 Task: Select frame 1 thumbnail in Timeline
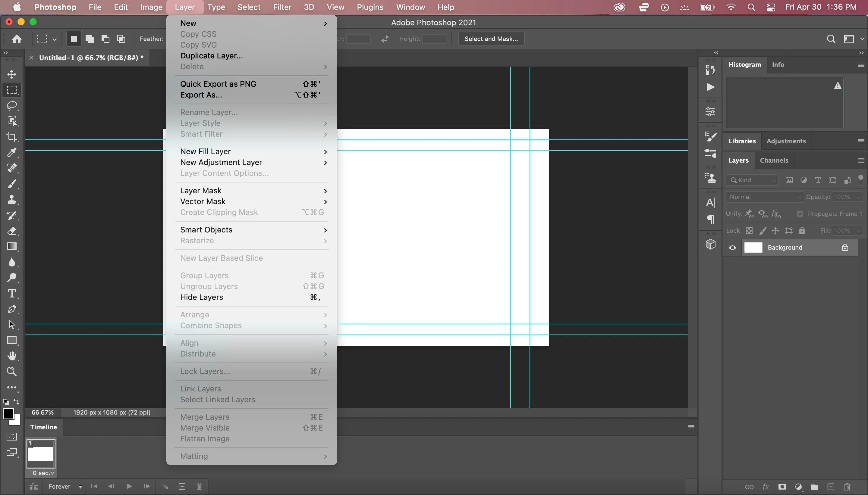point(41,454)
